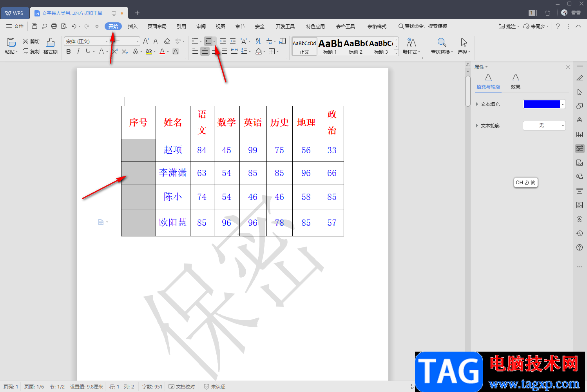This screenshot has height=392, width=587.
Task: Open Help question mark icon
Action: (558, 26)
